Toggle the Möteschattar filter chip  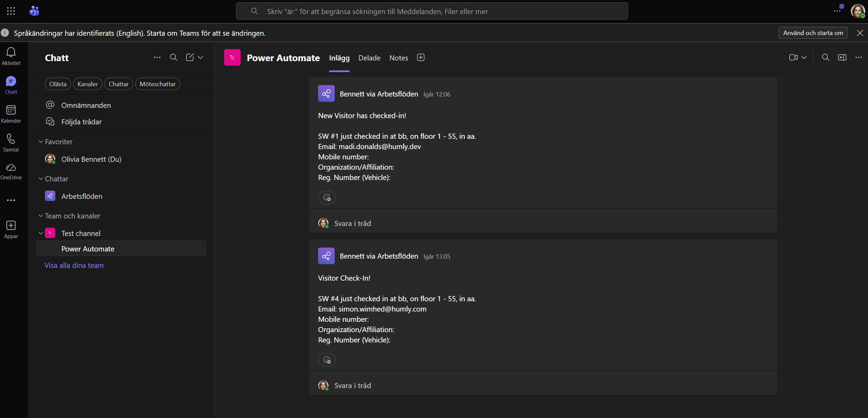[158, 84]
